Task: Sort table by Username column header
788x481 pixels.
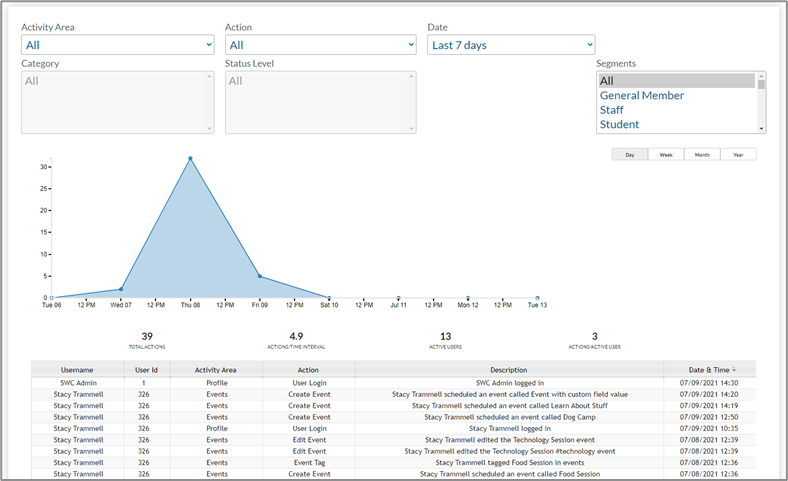Action: coord(77,370)
